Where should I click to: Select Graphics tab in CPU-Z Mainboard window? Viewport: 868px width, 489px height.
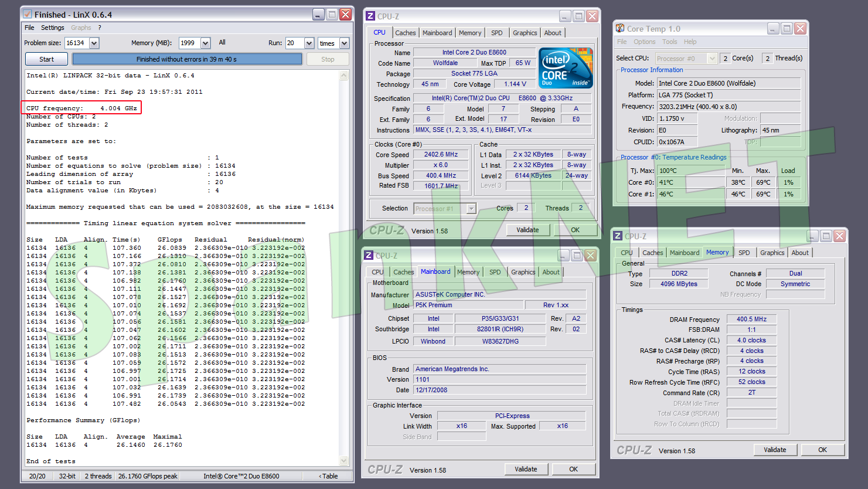point(523,272)
